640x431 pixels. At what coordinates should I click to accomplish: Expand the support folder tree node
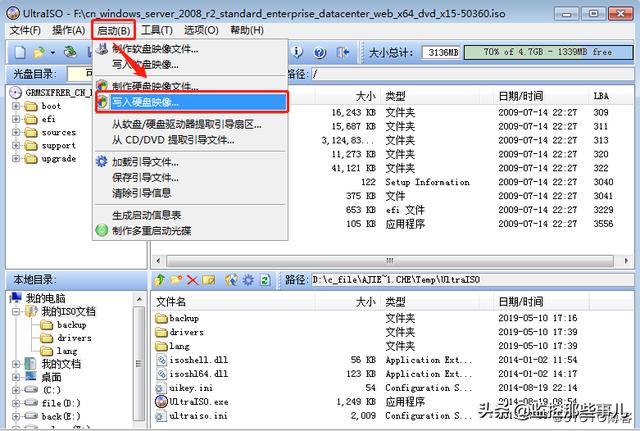[16, 145]
